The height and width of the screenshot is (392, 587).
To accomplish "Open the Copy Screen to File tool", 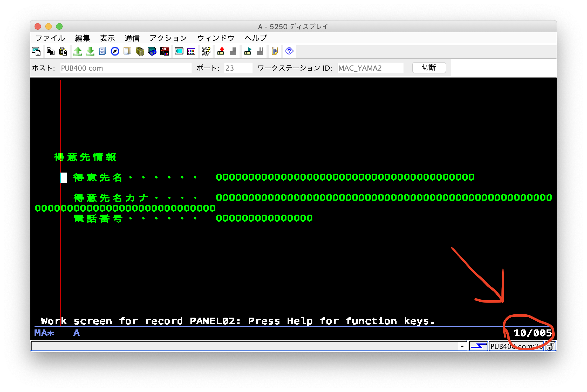I will coord(37,51).
